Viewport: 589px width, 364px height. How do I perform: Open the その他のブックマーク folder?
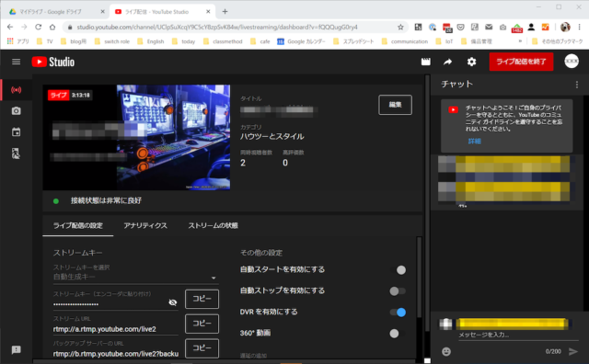[x=558, y=41]
